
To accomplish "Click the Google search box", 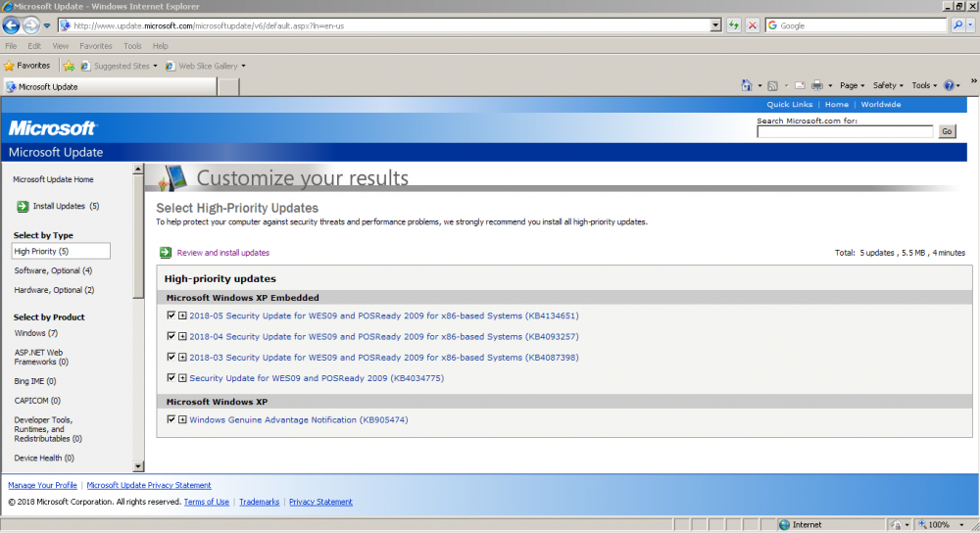I will [x=856, y=25].
